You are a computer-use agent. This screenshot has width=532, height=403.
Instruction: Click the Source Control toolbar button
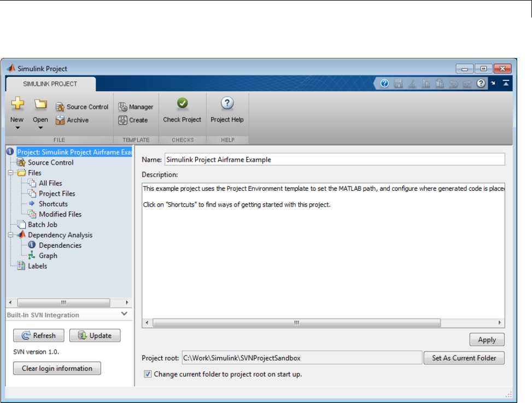(x=82, y=107)
